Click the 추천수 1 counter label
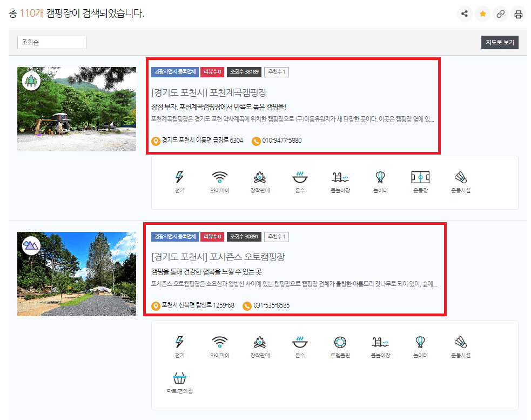The width and height of the screenshot is (531, 420). (275, 72)
